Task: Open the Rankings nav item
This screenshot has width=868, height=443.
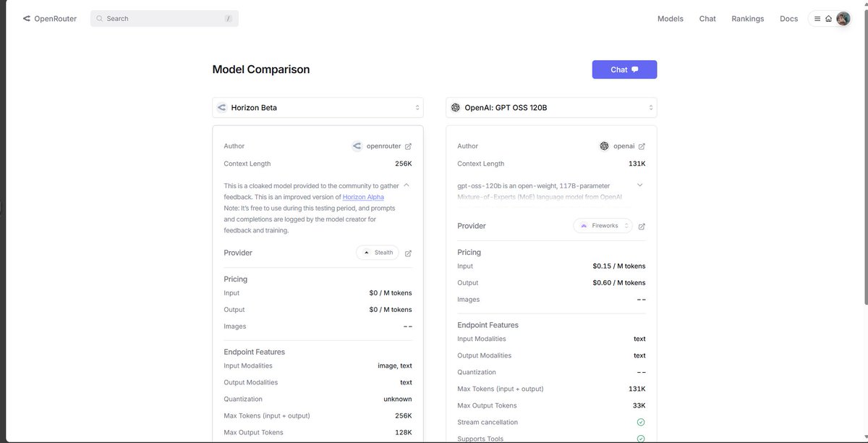Action: pos(747,19)
